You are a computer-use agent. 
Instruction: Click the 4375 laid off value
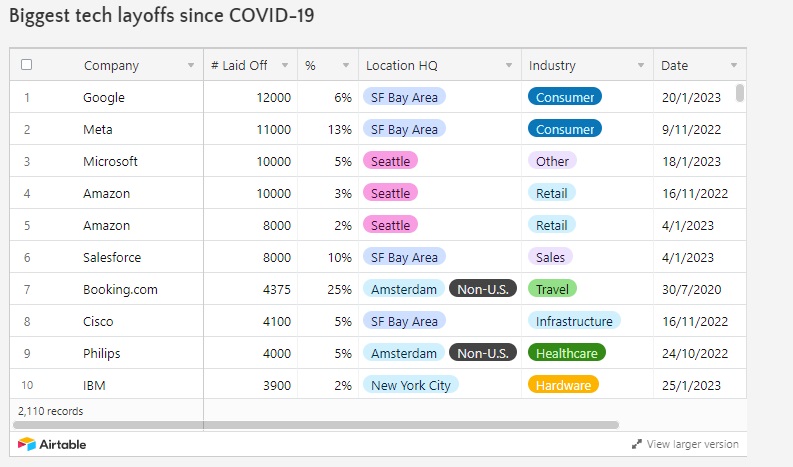click(x=277, y=289)
